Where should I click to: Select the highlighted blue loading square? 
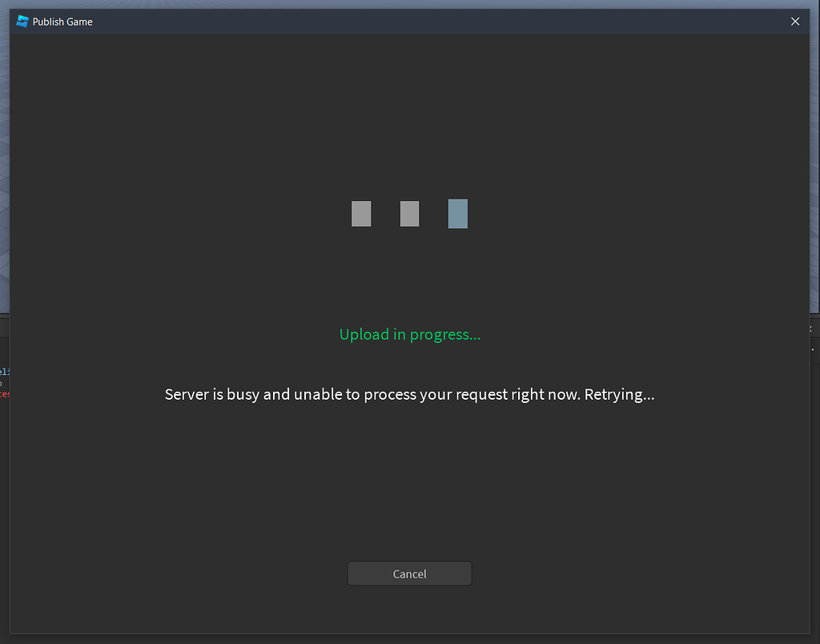pos(457,213)
